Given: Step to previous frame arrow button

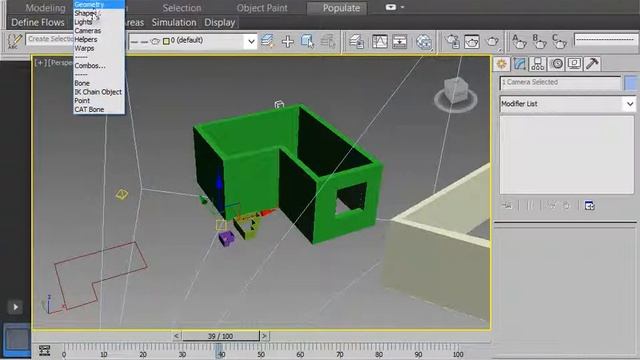Looking at the screenshot, I should pos(176,336).
